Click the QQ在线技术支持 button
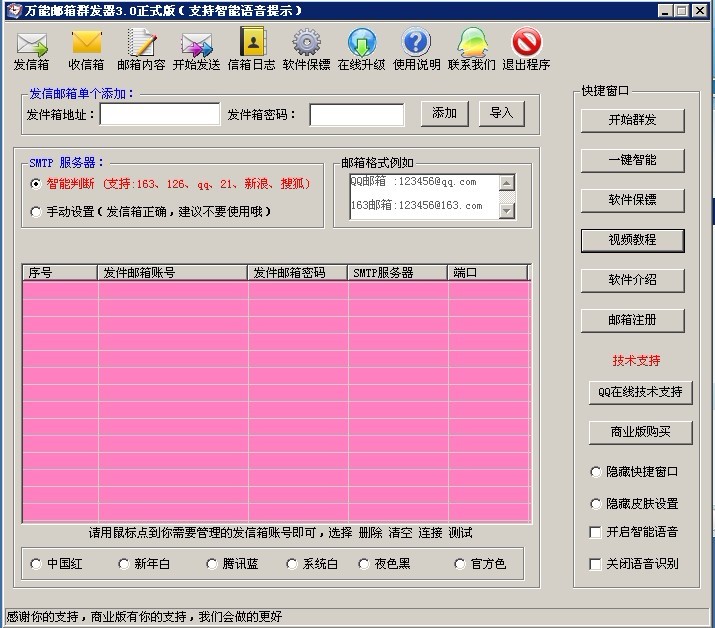 coord(640,393)
